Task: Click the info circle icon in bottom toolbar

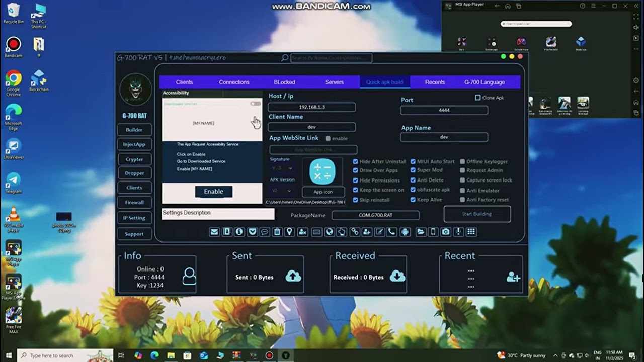Action: 239,232
